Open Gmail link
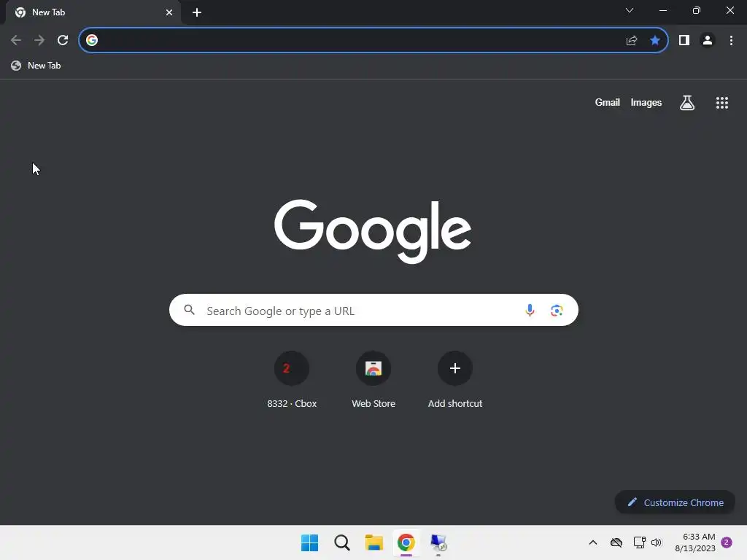The height and width of the screenshot is (560, 747). coord(608,102)
